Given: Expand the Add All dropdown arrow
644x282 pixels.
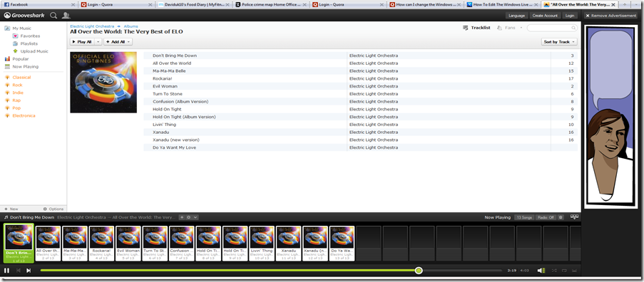Looking at the screenshot, I should pyautogui.click(x=128, y=42).
